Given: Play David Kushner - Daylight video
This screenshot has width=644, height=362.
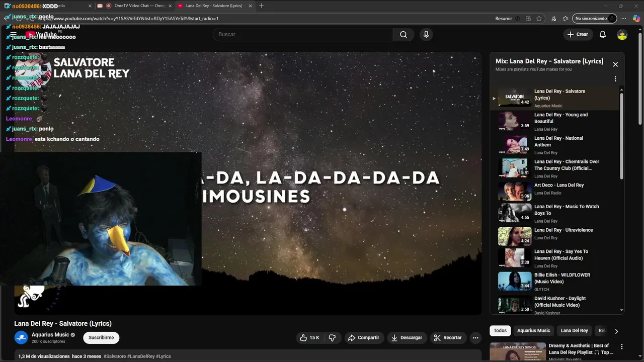Looking at the screenshot, I should coord(555,305).
